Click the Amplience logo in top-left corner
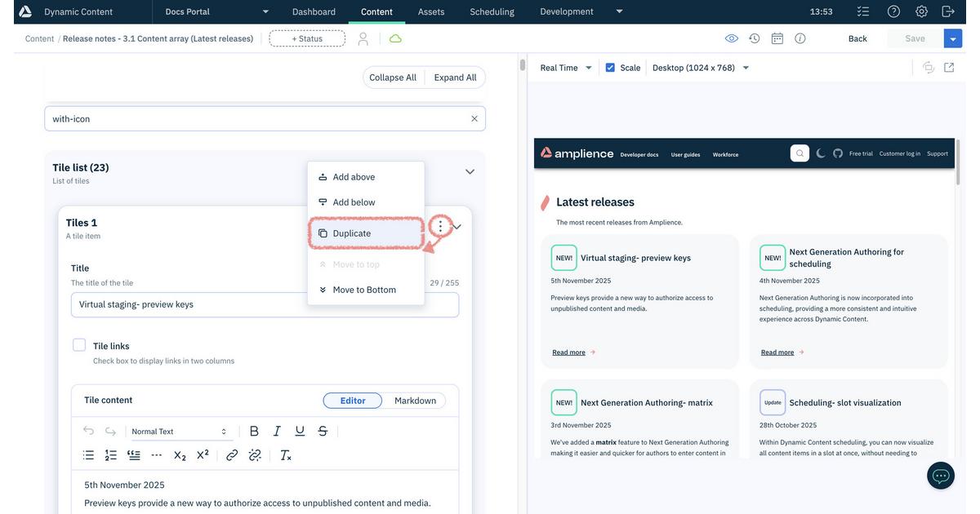The image size is (980, 514). tap(25, 11)
